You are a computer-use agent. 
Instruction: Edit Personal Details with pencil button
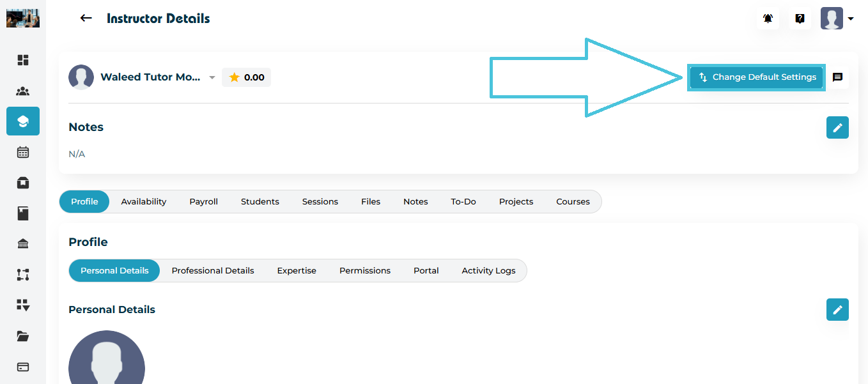[x=837, y=309]
